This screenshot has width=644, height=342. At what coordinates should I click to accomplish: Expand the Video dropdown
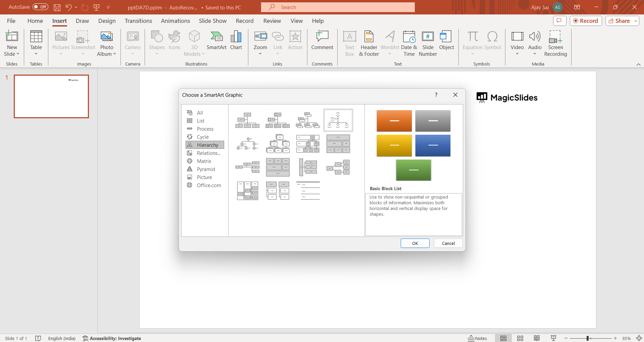coord(517,54)
